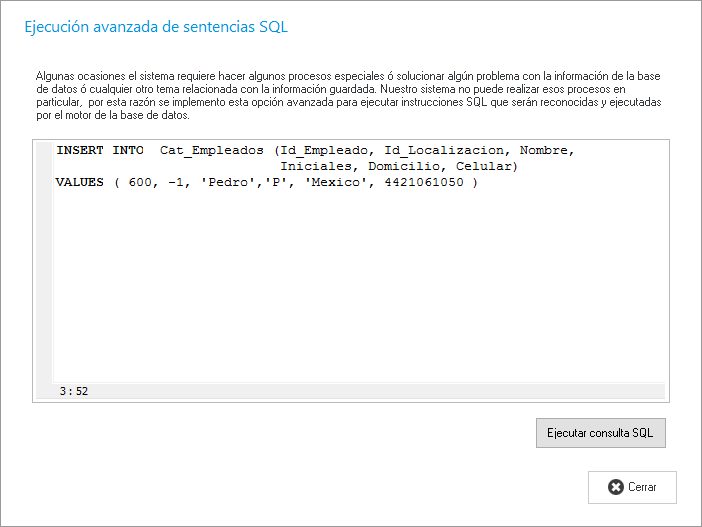This screenshot has height=527, width=702.
Task: Click the 'Pedro' string value
Action: 228,183
